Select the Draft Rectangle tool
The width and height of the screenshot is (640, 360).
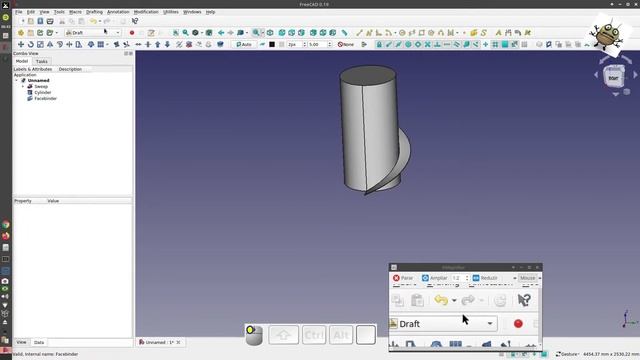(x=422, y=33)
